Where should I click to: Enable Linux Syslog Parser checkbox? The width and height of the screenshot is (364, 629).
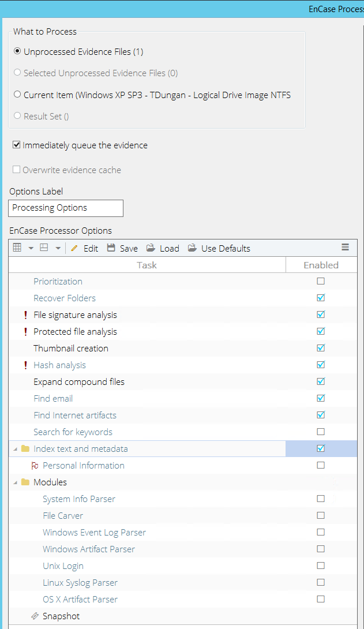[321, 582]
